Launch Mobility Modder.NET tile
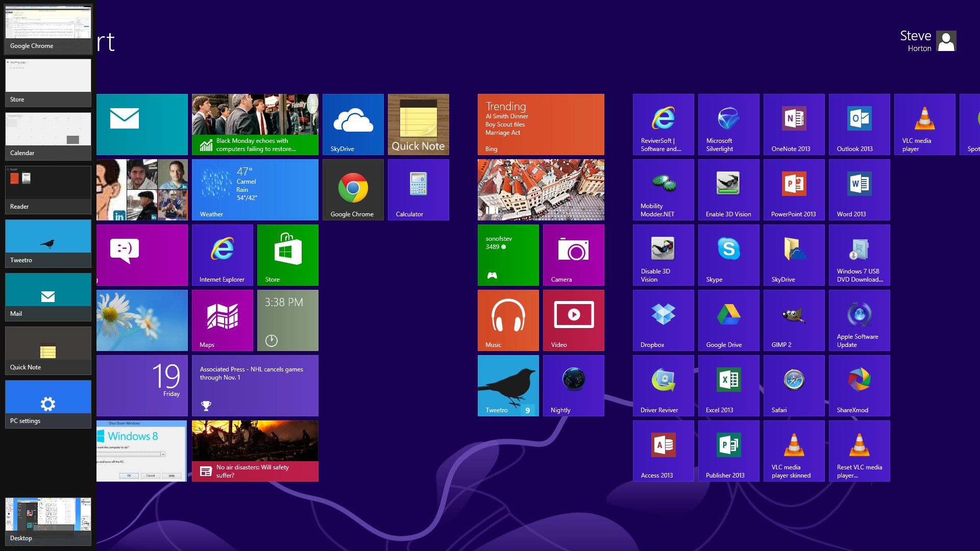980x551 pixels. (x=664, y=190)
